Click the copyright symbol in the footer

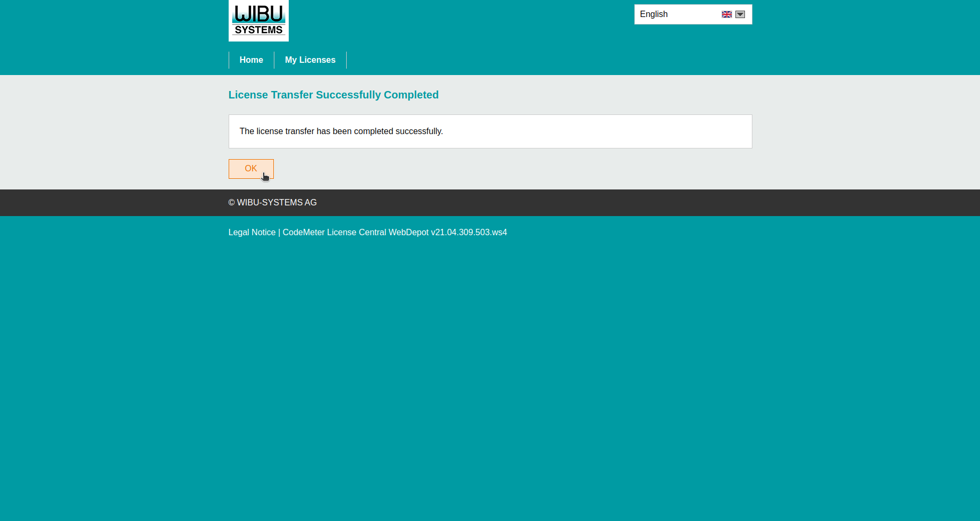coord(231,203)
